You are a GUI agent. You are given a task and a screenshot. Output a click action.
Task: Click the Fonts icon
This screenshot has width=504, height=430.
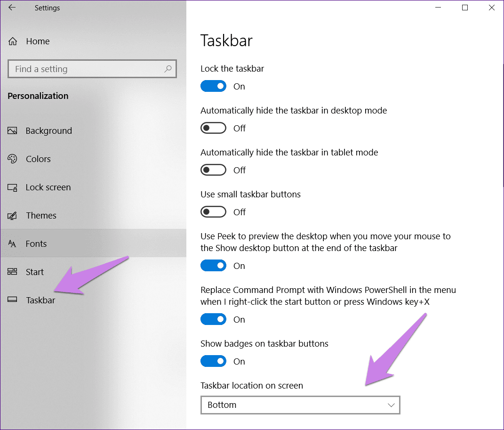click(12, 244)
